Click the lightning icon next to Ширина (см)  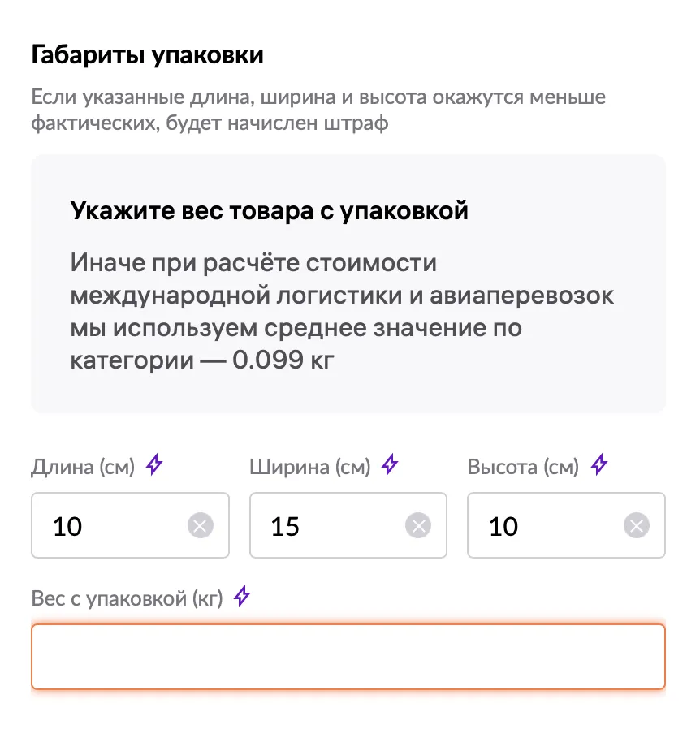pos(389,465)
